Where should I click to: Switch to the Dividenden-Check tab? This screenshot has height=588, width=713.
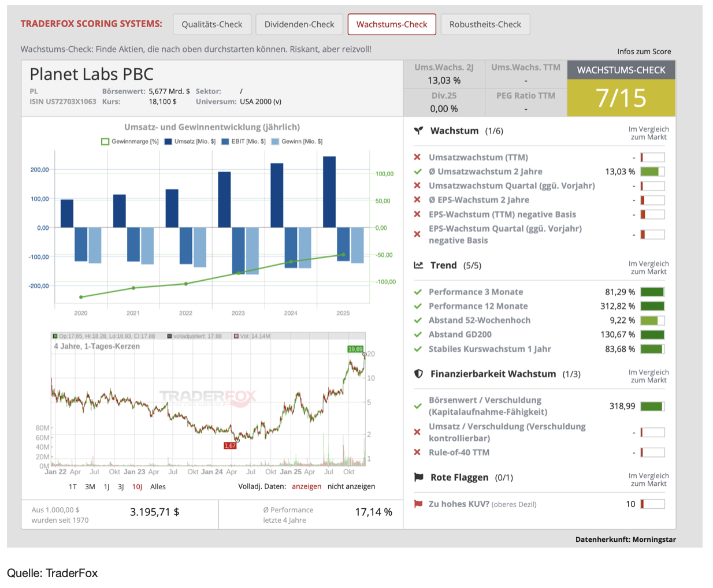tap(299, 24)
